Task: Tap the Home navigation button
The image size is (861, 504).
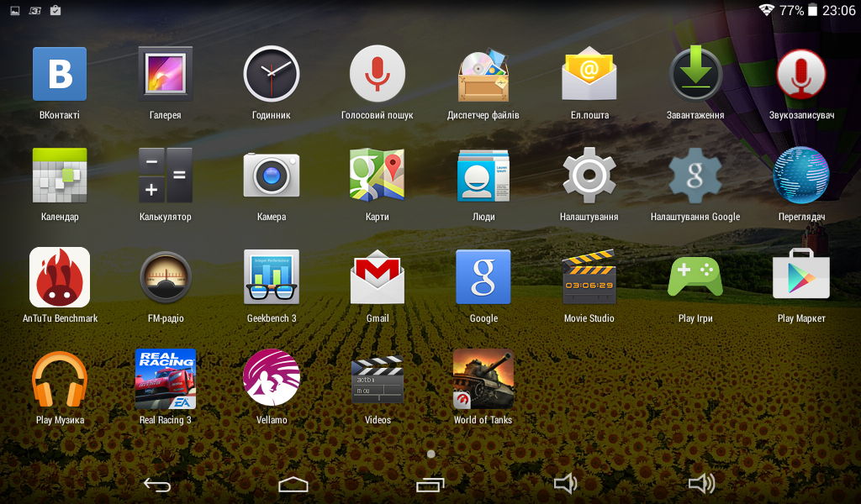Action: point(293,484)
